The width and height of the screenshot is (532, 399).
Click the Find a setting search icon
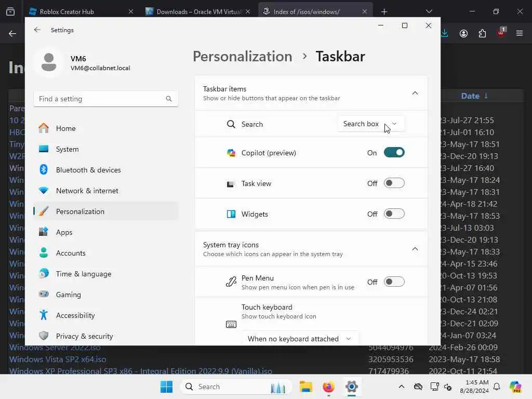[169, 99]
